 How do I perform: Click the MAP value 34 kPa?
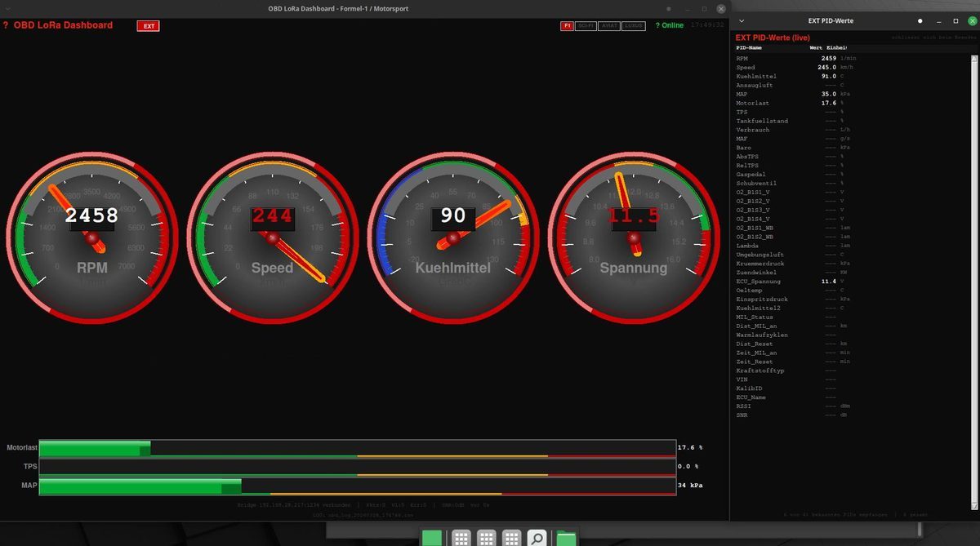[x=691, y=486]
